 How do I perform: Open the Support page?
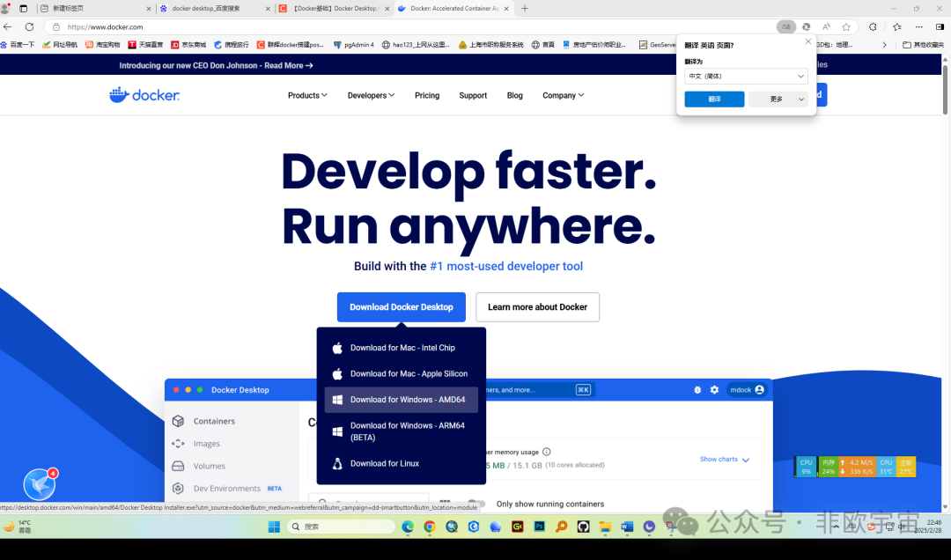(x=473, y=95)
